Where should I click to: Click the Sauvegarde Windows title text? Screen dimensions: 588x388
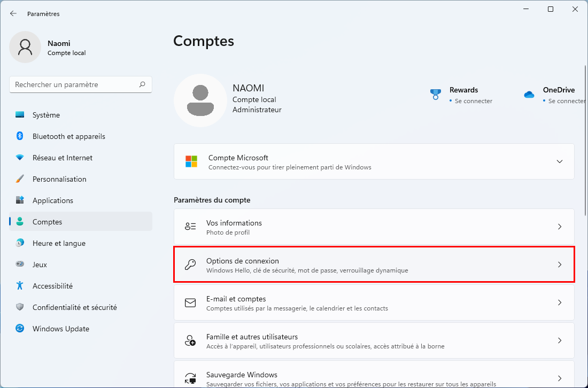[x=242, y=375]
